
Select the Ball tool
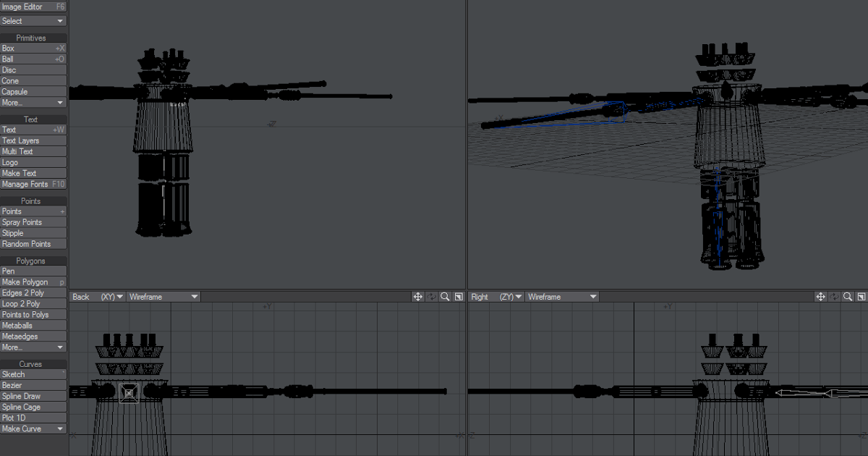click(x=33, y=59)
